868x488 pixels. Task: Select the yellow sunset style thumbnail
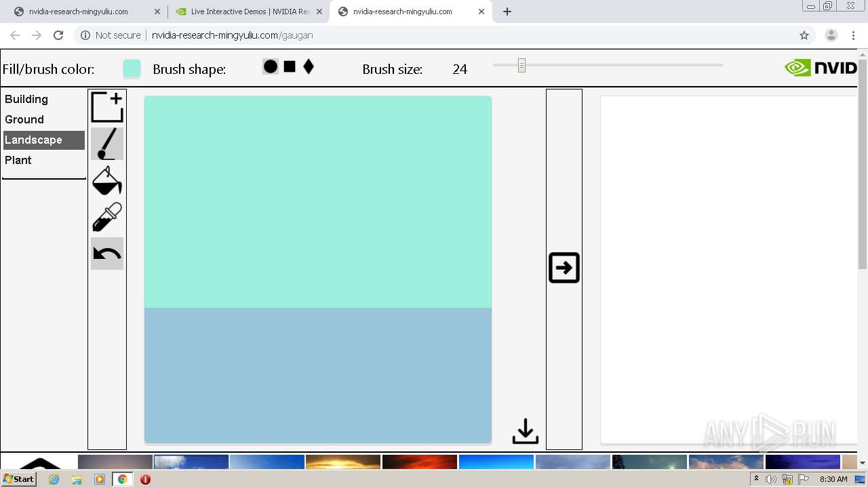tap(343, 462)
